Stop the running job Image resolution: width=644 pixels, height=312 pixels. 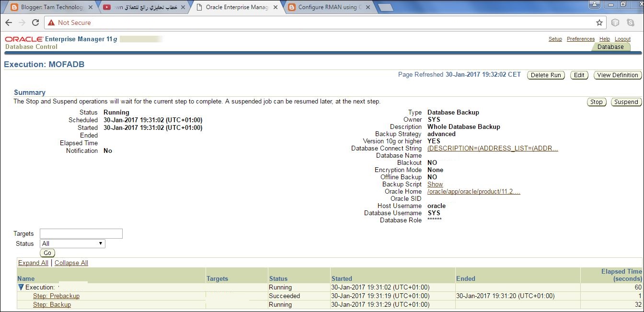pos(597,102)
